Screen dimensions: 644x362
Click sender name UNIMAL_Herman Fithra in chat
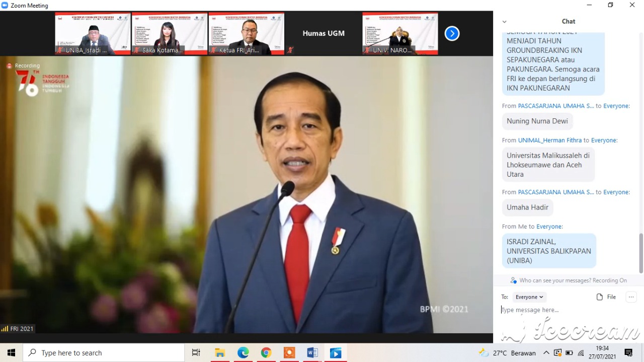tap(550, 140)
